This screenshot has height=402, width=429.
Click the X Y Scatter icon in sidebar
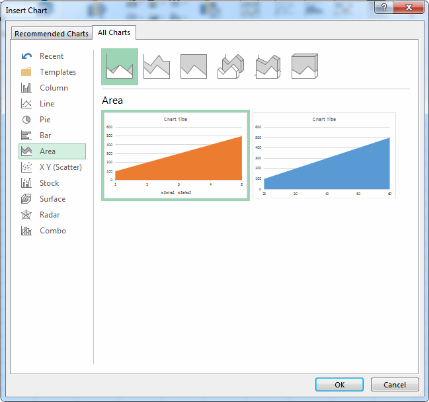tap(26, 167)
